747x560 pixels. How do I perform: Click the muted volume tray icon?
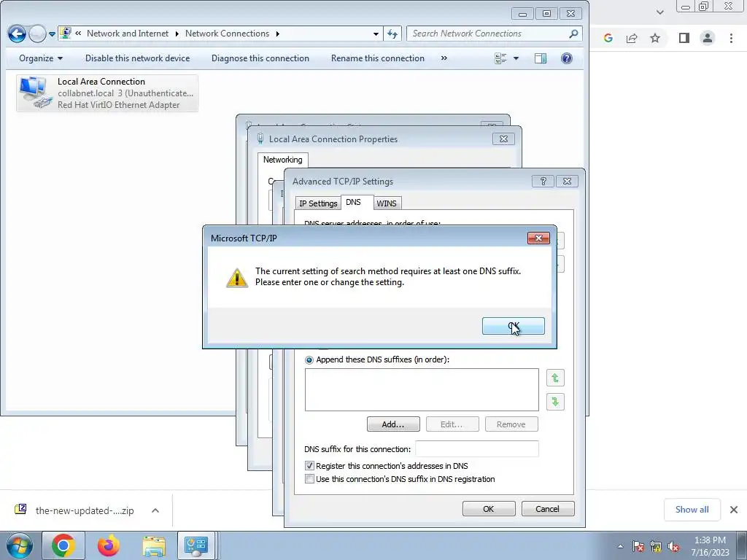click(673, 547)
